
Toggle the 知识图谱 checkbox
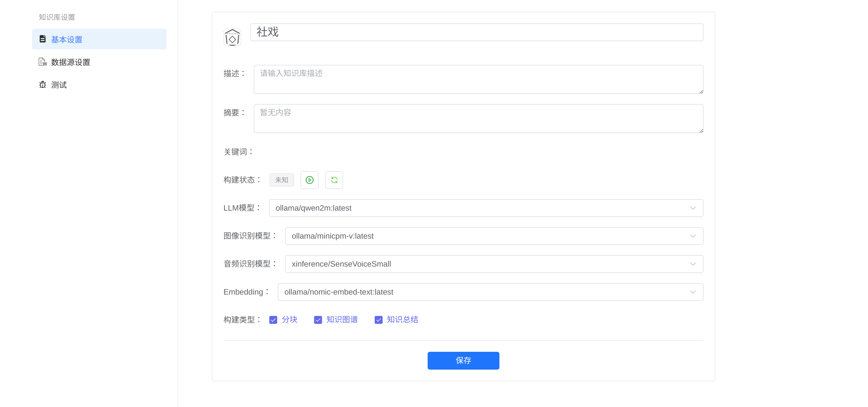(x=318, y=320)
